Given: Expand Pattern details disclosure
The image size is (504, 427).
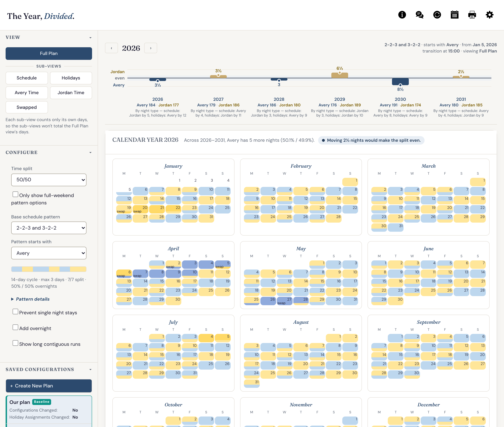Looking at the screenshot, I should point(30,299).
